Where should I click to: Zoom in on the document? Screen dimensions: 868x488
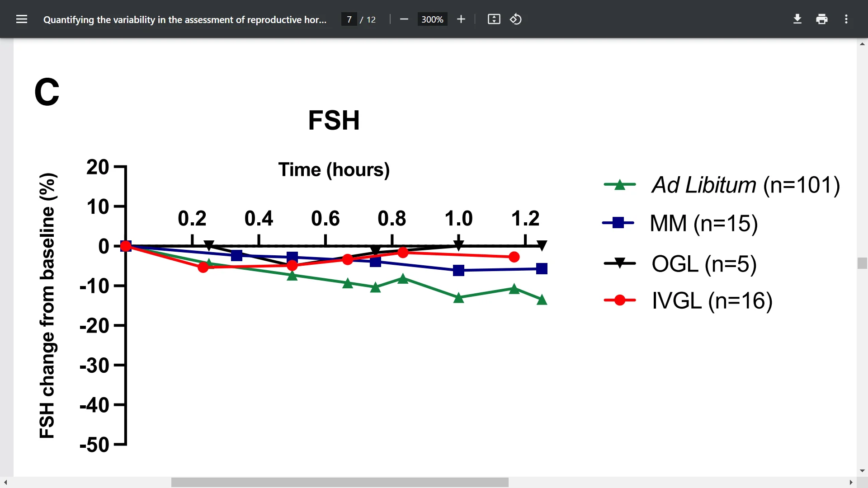(461, 19)
